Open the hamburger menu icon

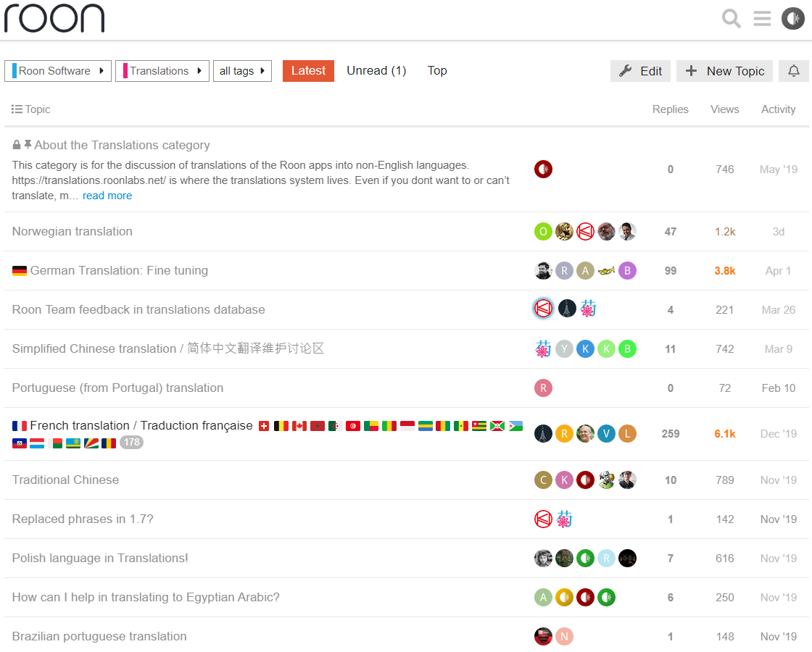(762, 19)
